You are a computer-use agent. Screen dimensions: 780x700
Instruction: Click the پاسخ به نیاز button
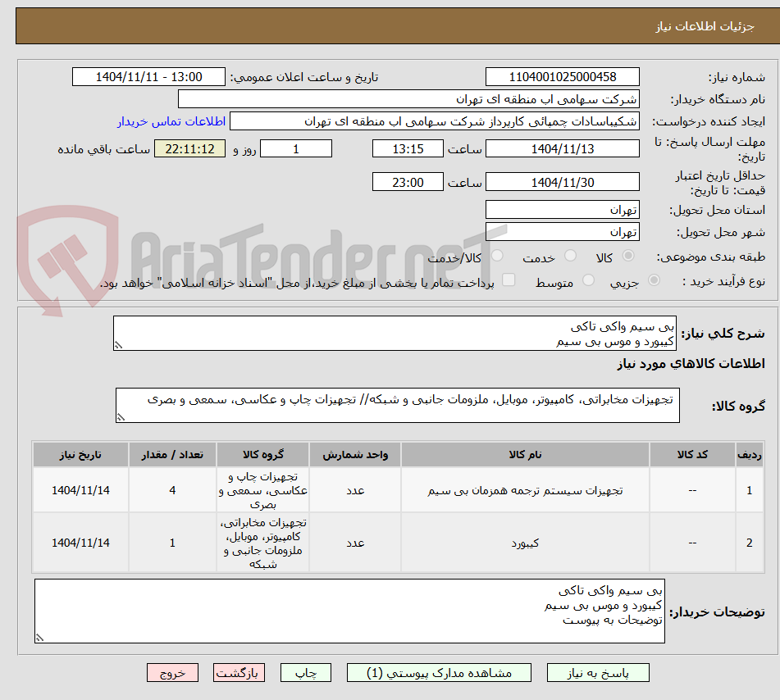pyautogui.click(x=598, y=673)
